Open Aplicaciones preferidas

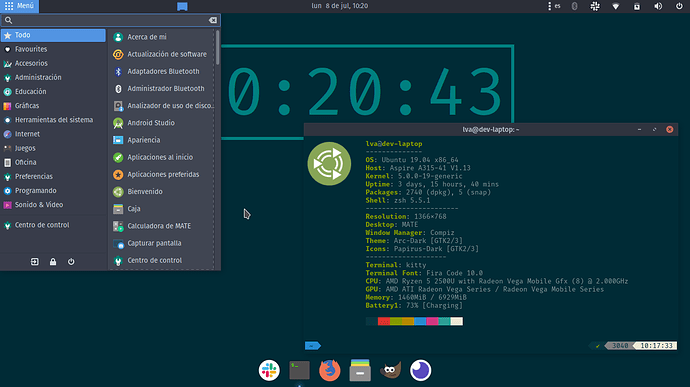point(162,174)
